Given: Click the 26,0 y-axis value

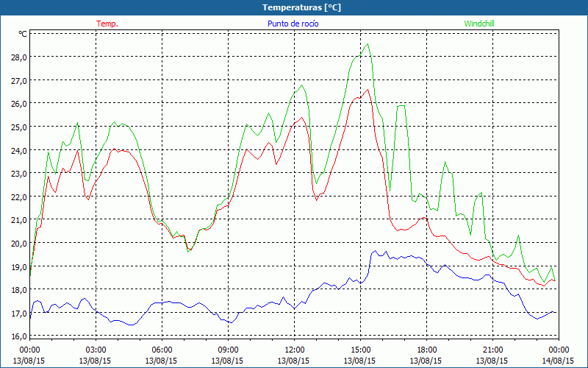Looking at the screenshot, I should (20, 104).
